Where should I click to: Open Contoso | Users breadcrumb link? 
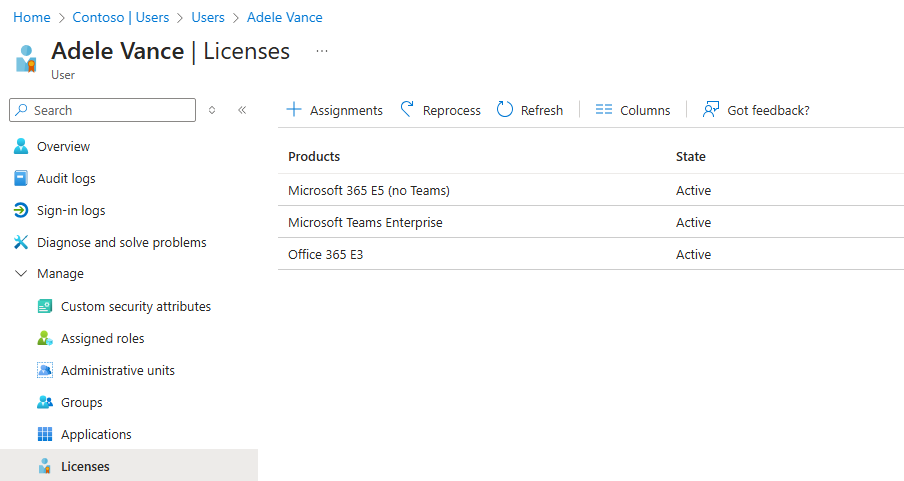pos(120,17)
